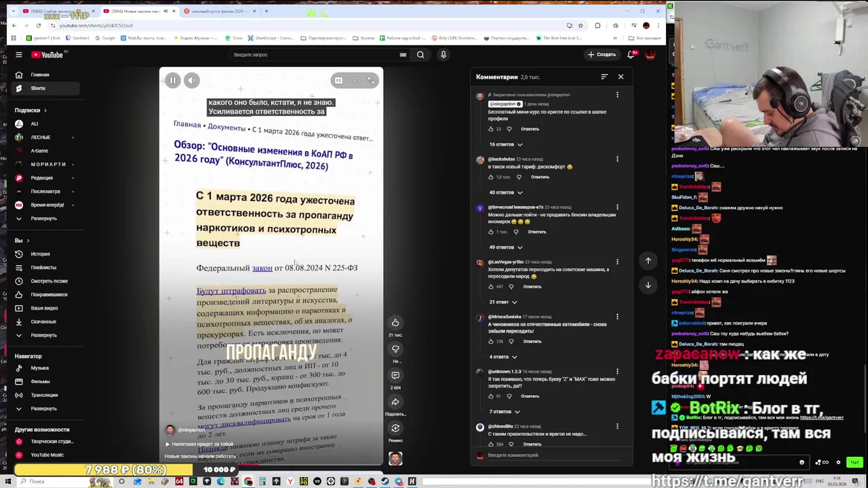Switch to the first browser tab

click(56, 12)
